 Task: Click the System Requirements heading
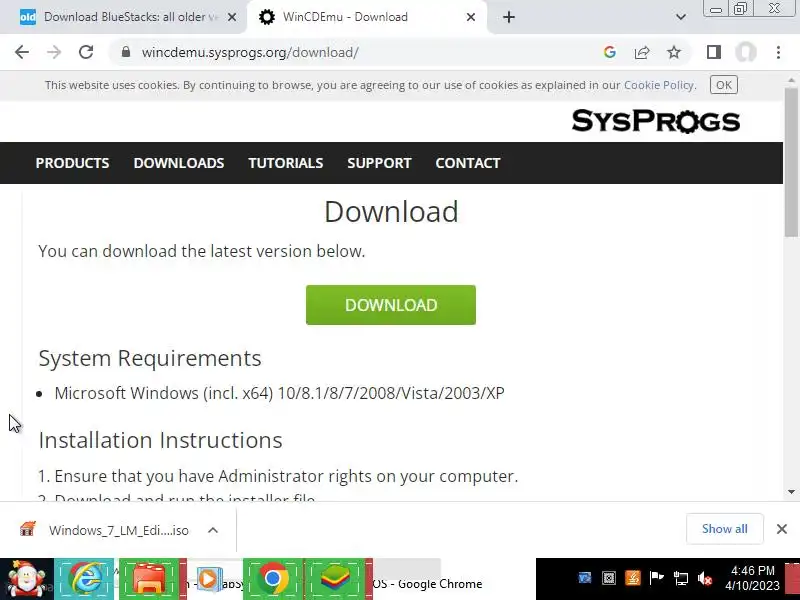(150, 358)
